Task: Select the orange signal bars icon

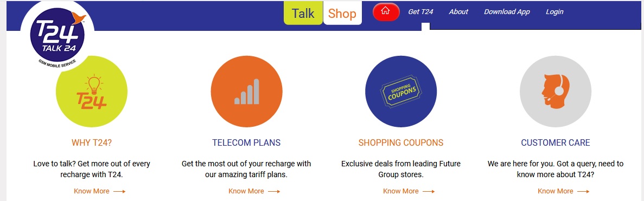Action: [x=246, y=91]
